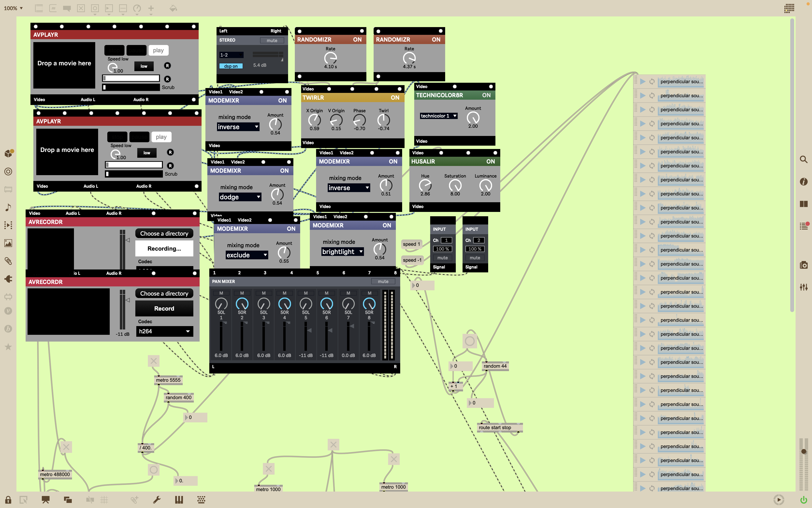
Task: Open the calendar grid icon at the top right
Action: coord(789,8)
